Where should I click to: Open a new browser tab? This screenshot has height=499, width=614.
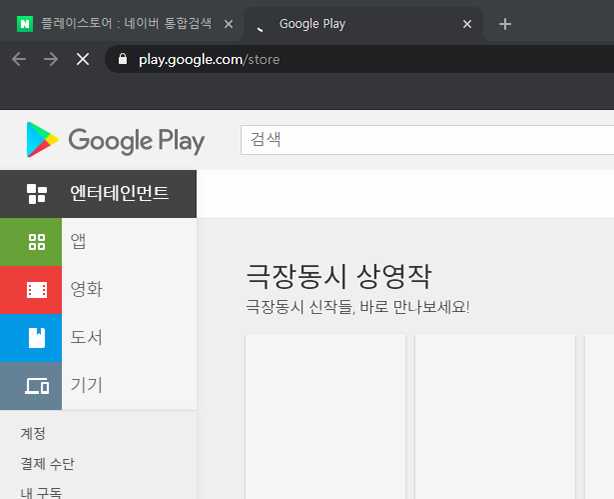505,24
